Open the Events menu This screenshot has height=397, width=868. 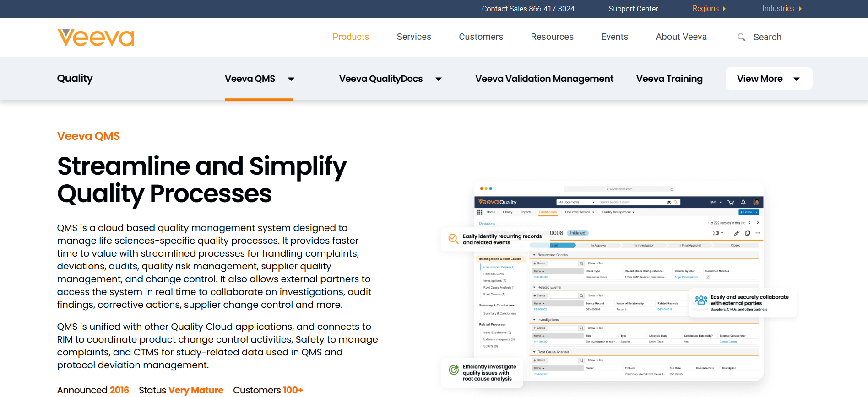point(614,37)
